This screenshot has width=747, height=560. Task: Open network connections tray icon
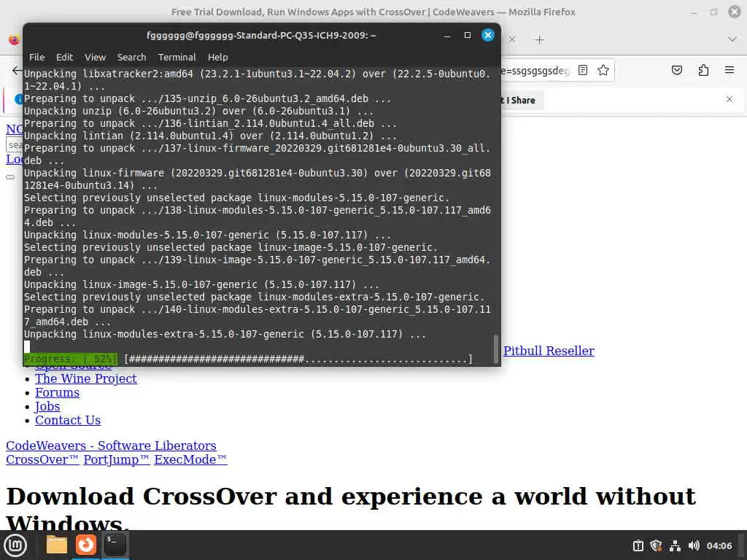675,545
